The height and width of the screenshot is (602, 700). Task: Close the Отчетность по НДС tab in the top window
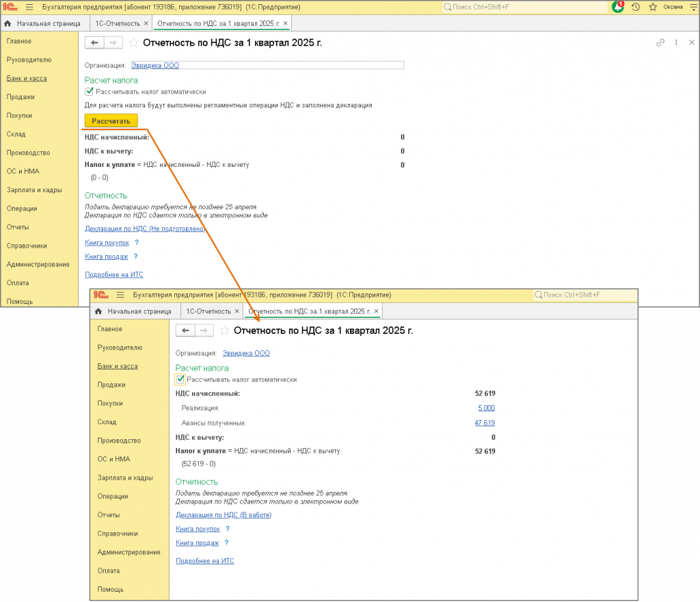(285, 23)
